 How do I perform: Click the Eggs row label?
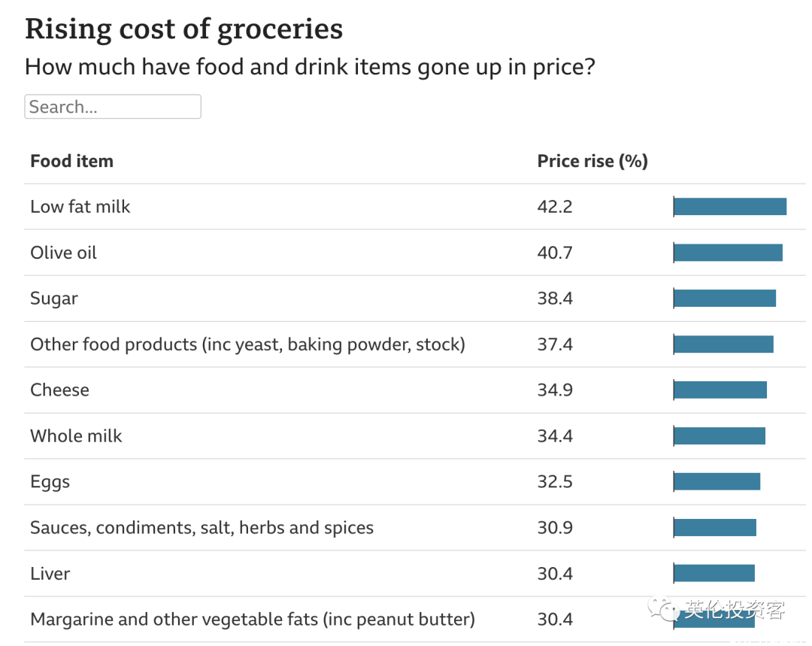pos(50,482)
